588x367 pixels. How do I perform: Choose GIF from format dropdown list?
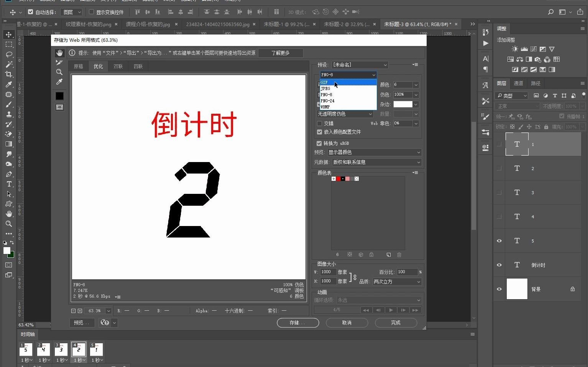[x=348, y=82]
